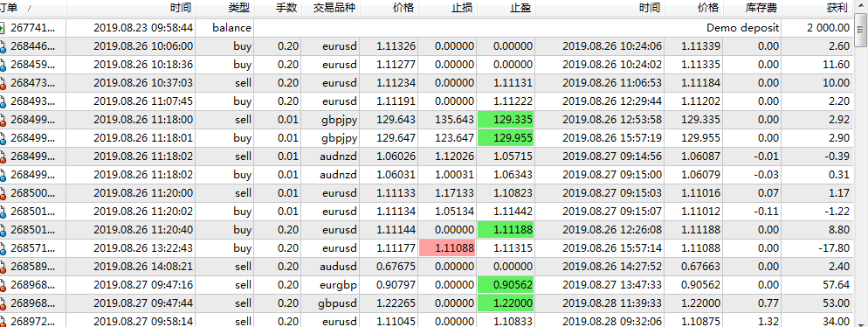Screen dimensions: 868x327
Task: Click the close price 1.06079
Action: [x=700, y=175]
